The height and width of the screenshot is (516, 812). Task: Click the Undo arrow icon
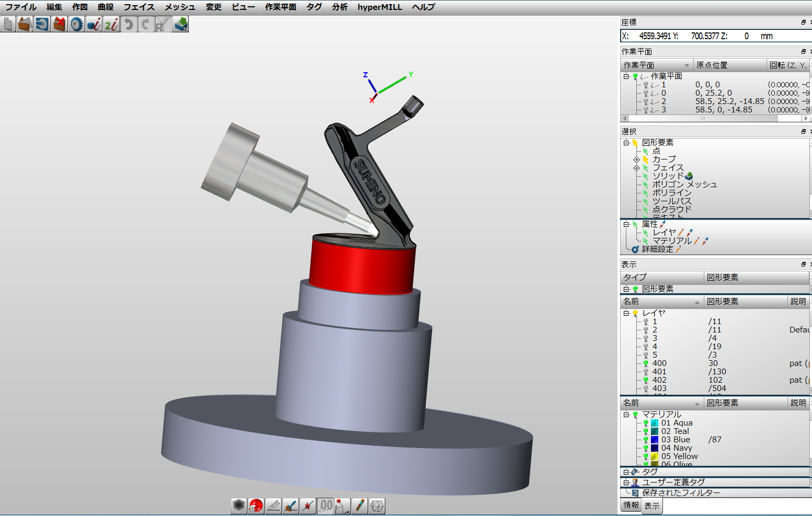pyautogui.click(x=128, y=25)
